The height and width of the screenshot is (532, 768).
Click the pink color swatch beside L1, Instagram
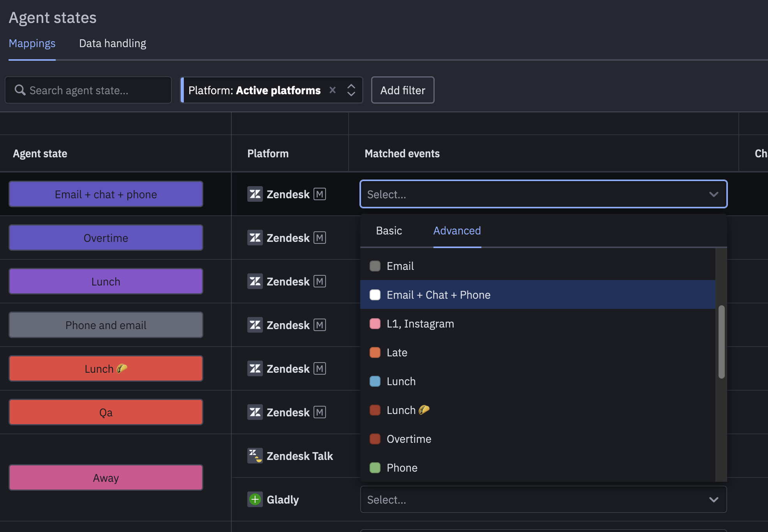(375, 324)
